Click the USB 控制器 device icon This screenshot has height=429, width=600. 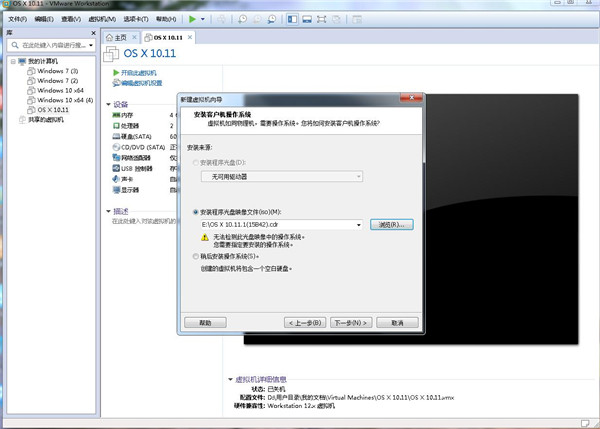tap(115, 168)
